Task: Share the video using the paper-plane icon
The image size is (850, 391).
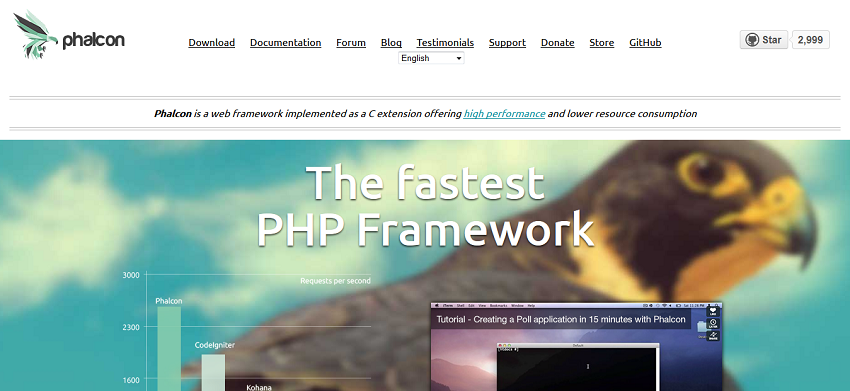Action: (x=713, y=336)
